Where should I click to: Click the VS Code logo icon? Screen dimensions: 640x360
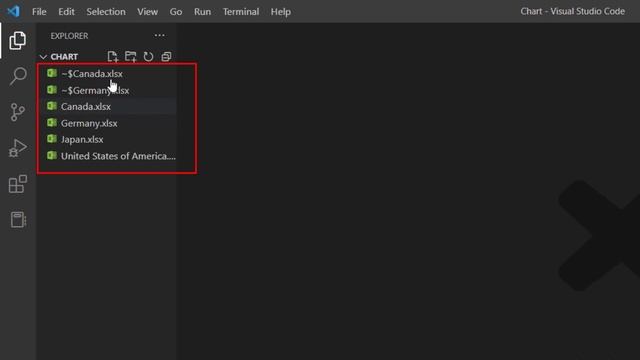[13, 11]
